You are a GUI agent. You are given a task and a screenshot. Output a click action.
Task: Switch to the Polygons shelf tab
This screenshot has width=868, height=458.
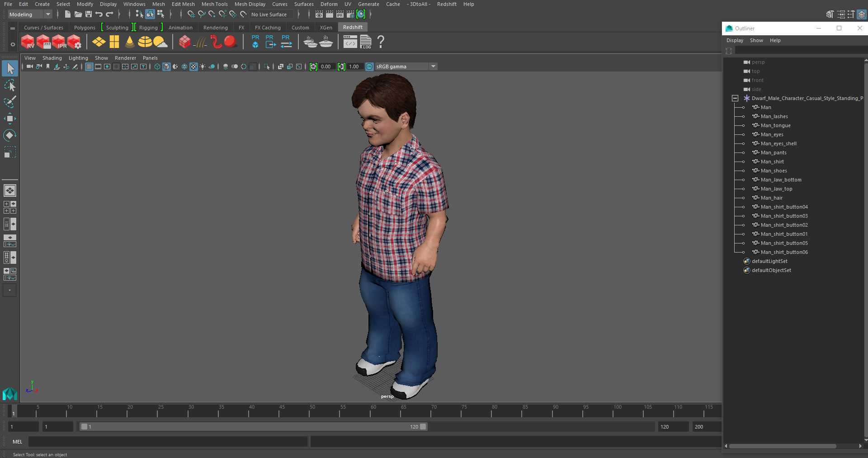tap(85, 28)
